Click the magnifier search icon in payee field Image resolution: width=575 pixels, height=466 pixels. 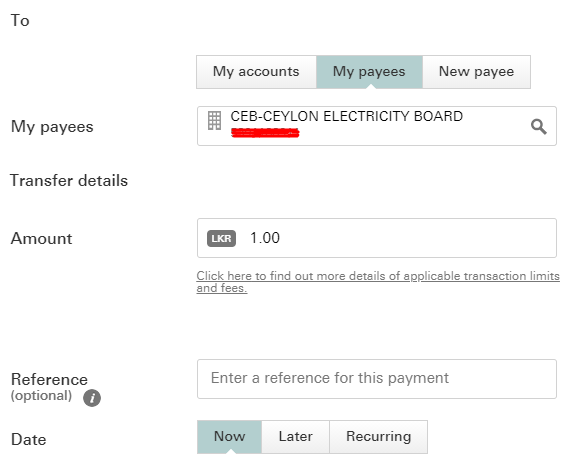(538, 127)
